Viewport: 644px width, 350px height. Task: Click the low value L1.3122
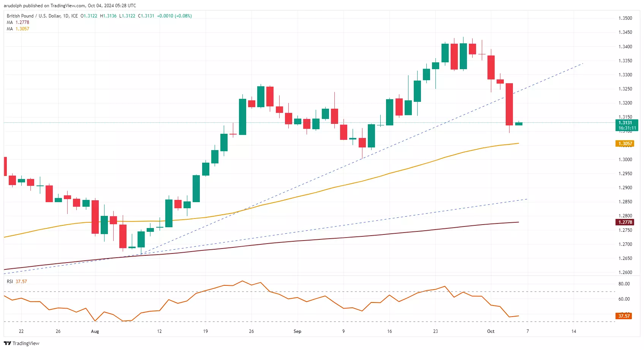tap(127, 16)
